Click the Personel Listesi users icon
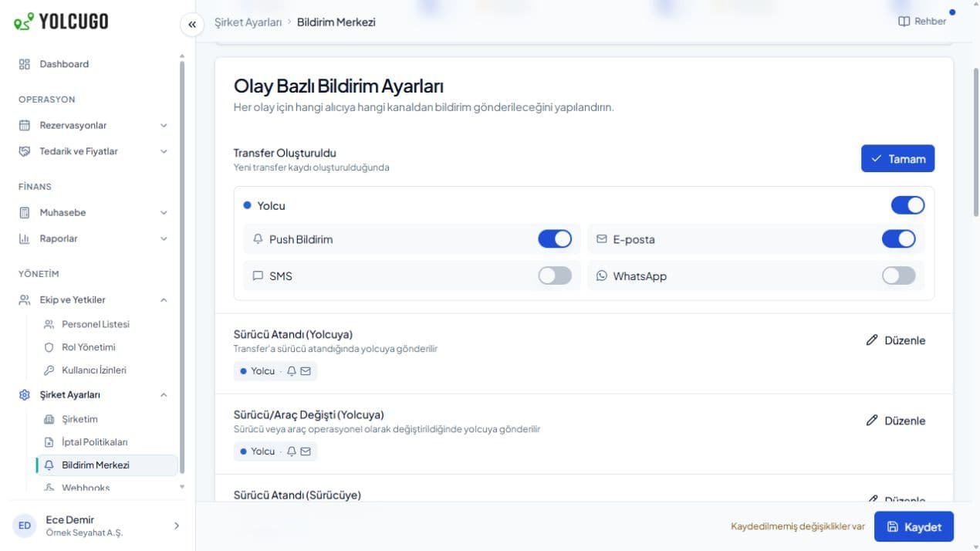This screenshot has width=980, height=551. pyautogui.click(x=49, y=324)
